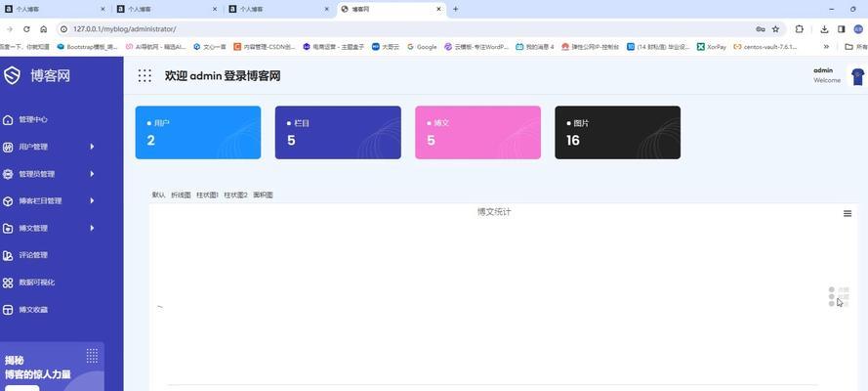This screenshot has width=868, height=391.
Task: Open the 我的消息 bookmark
Action: point(535,47)
